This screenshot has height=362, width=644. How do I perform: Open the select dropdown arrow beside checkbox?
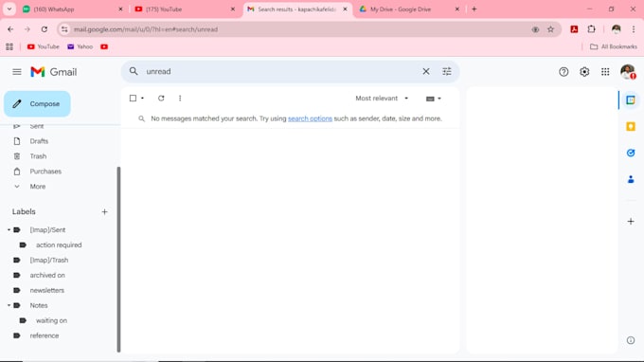[142, 99]
